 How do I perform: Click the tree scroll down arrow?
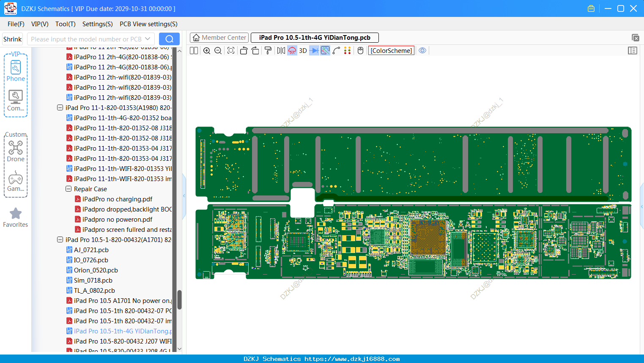pos(179,349)
